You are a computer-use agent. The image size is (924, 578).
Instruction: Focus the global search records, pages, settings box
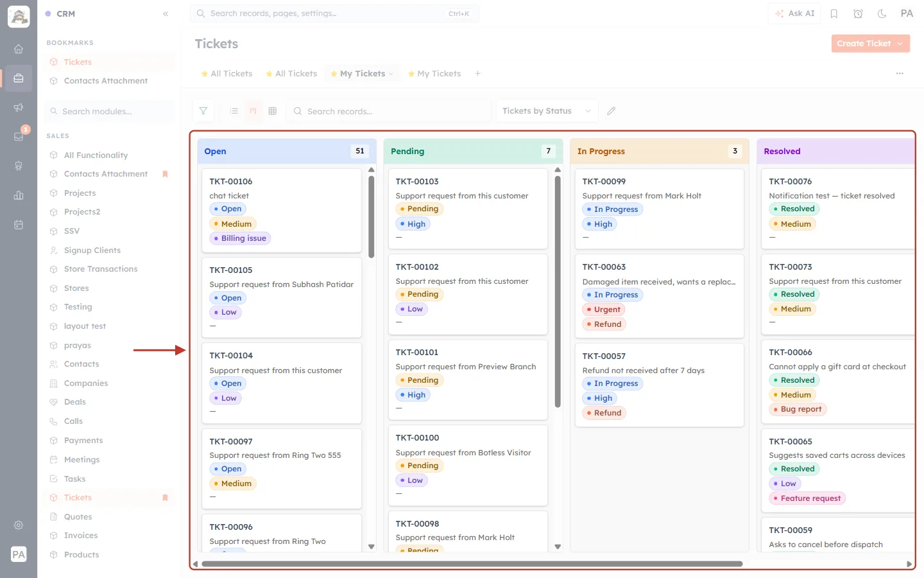click(334, 13)
